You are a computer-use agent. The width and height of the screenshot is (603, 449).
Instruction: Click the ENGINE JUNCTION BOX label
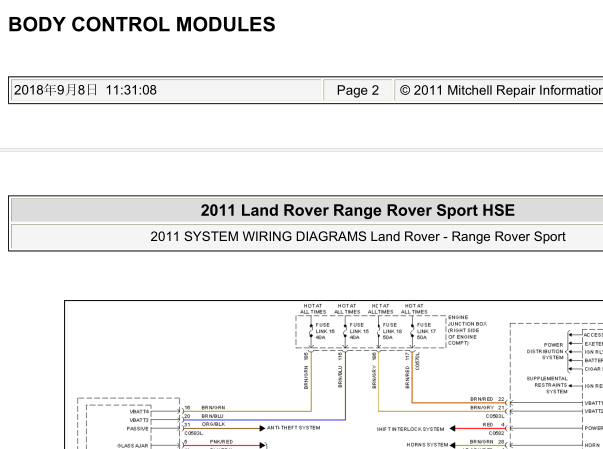point(468,330)
